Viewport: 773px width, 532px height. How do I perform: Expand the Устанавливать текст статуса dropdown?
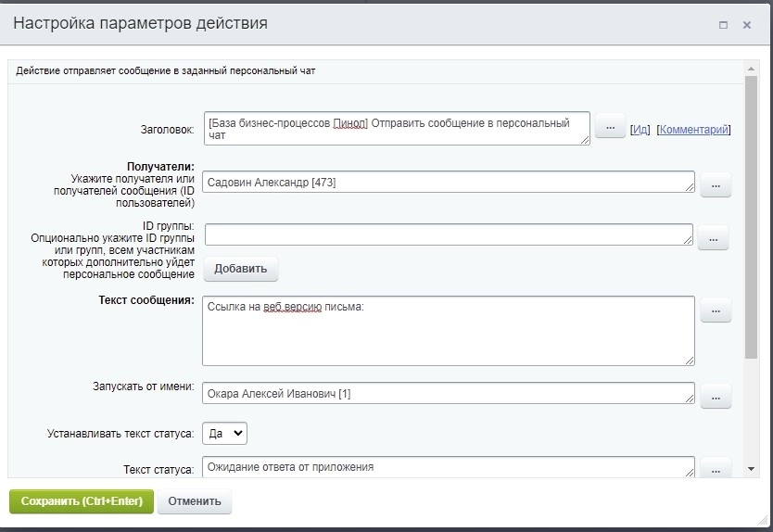click(224, 433)
